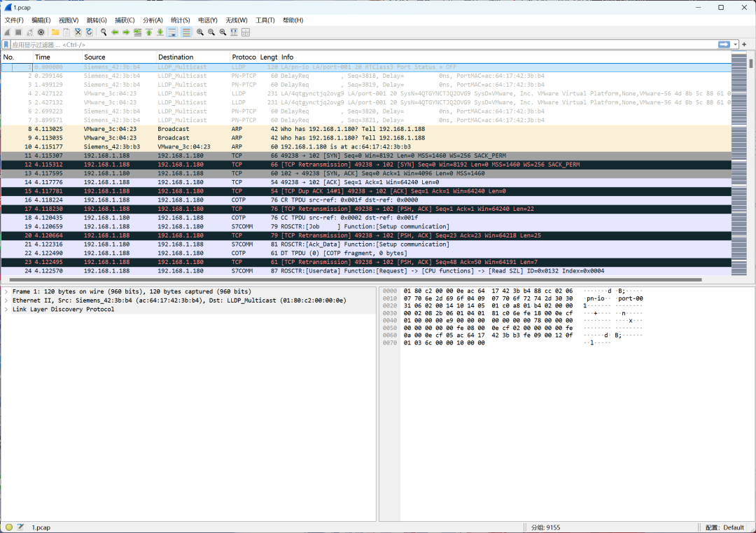Open the 工具(T) menu
Viewport: 756px width, 533px height.
pyautogui.click(x=265, y=20)
